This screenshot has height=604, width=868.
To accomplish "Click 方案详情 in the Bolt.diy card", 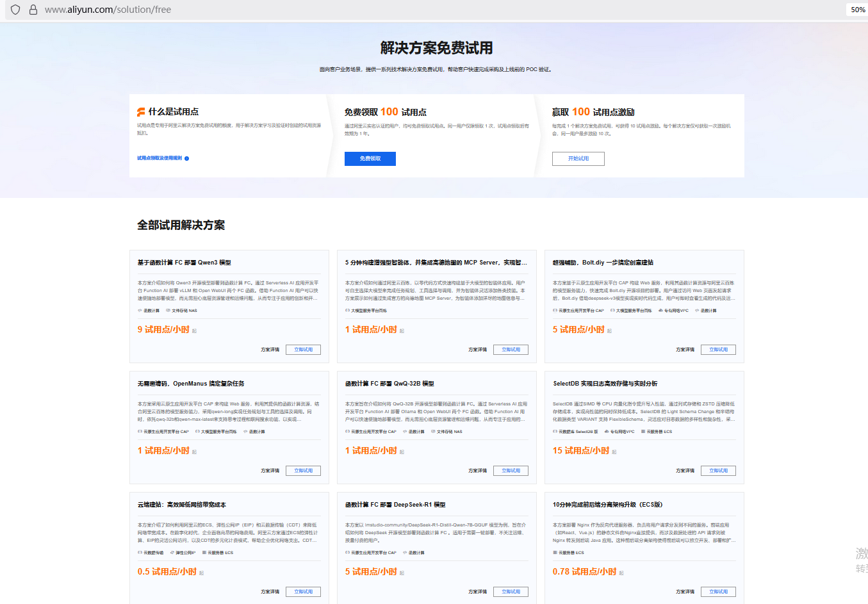I will click(x=685, y=350).
